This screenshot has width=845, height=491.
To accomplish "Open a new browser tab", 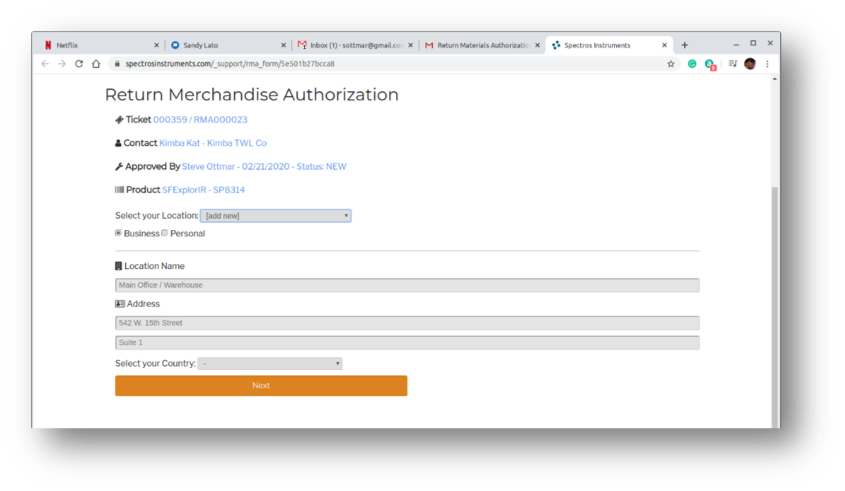I will (x=685, y=45).
